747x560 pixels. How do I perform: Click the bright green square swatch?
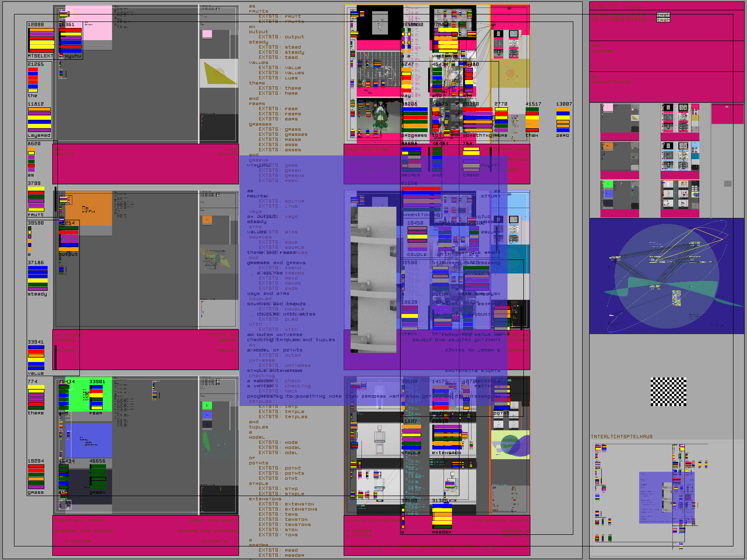89,394
